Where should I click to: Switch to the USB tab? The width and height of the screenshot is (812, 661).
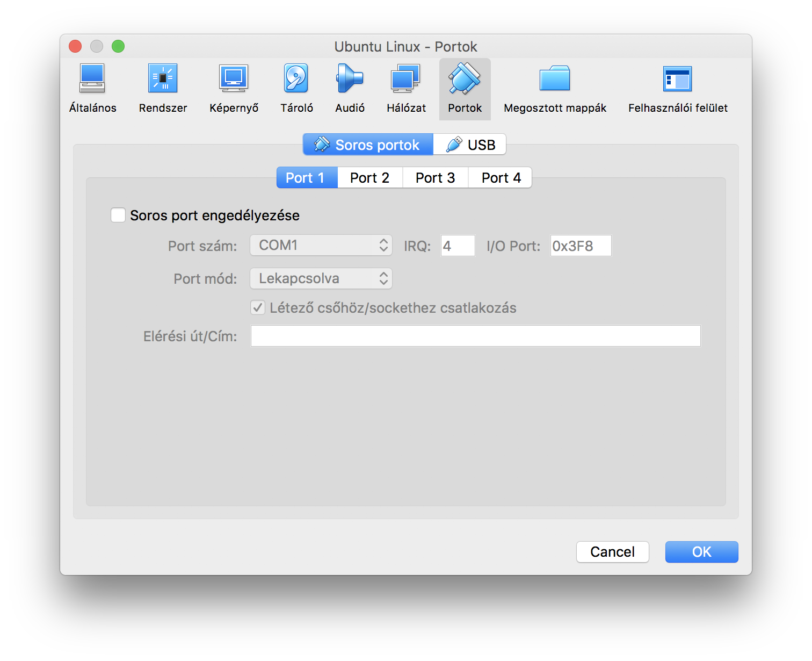pos(470,145)
